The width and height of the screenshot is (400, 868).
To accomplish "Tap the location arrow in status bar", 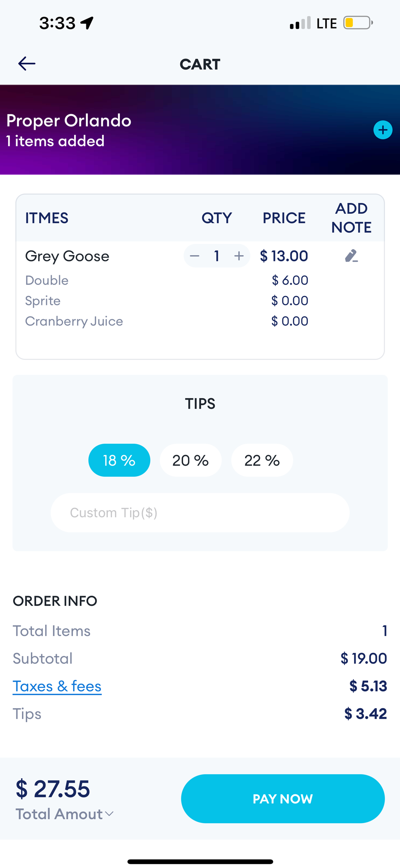I will pos(87,23).
